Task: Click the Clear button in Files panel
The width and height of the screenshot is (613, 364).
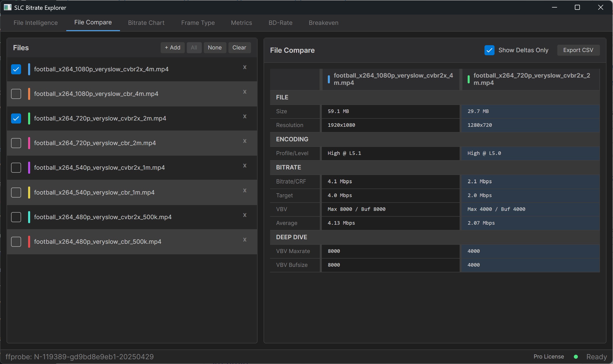Action: pyautogui.click(x=239, y=48)
